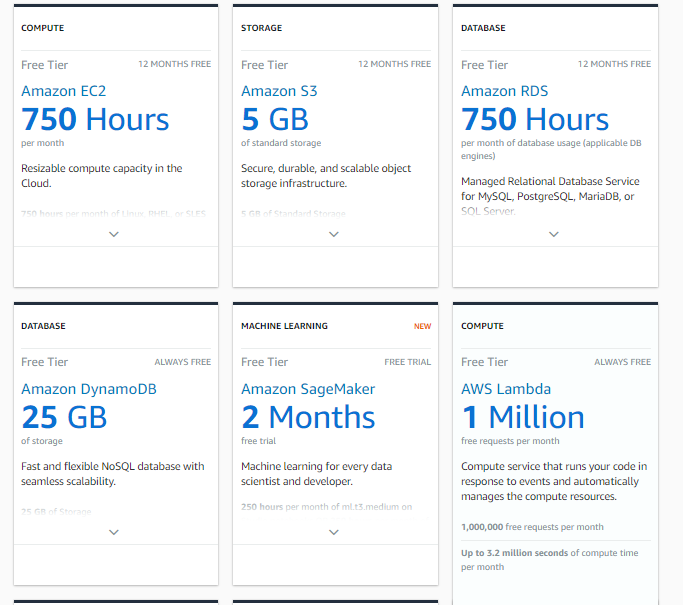
Task: Click the NEW badge on Machine Learning card
Action: pyautogui.click(x=423, y=326)
